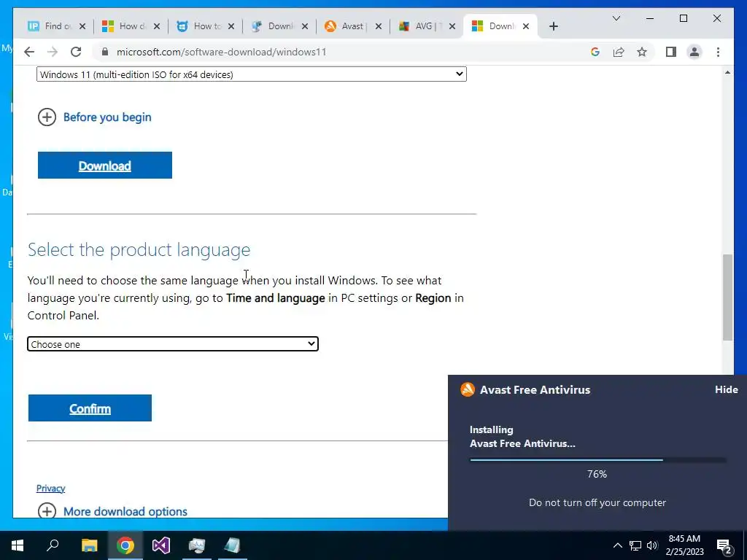
Task: Open the Chrome profile avatar
Action: tap(694, 52)
